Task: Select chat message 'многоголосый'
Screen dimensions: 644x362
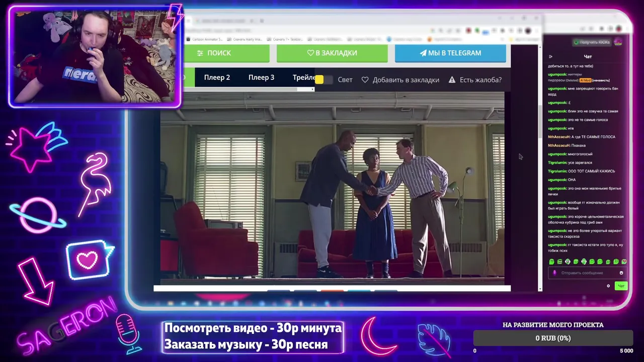Action: (580, 154)
